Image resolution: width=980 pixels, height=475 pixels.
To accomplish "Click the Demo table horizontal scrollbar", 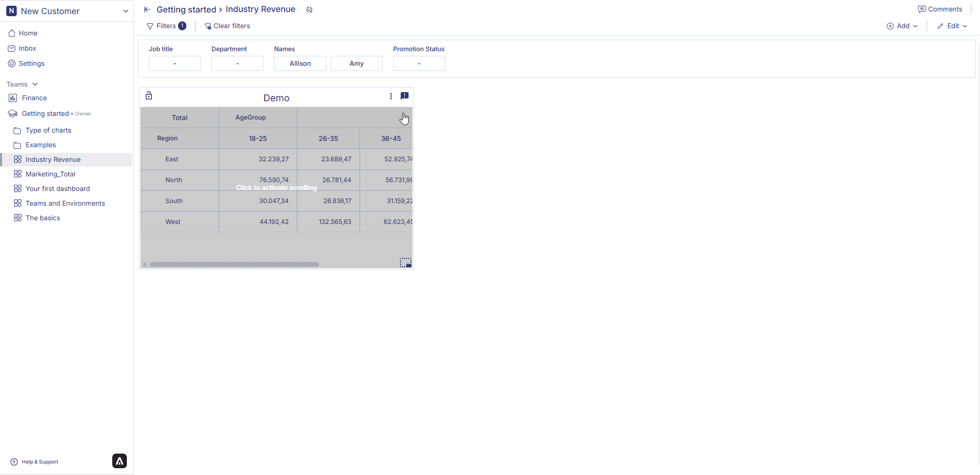I will tap(234, 265).
